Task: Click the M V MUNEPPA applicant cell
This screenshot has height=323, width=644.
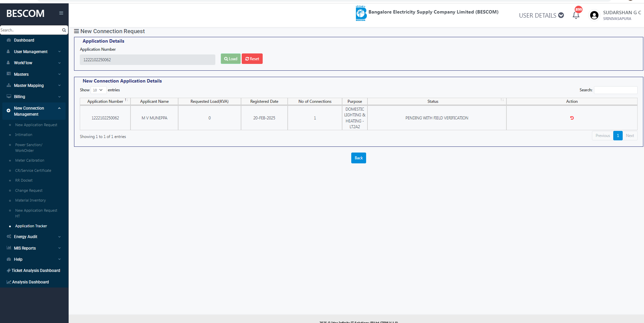Action: (x=154, y=118)
